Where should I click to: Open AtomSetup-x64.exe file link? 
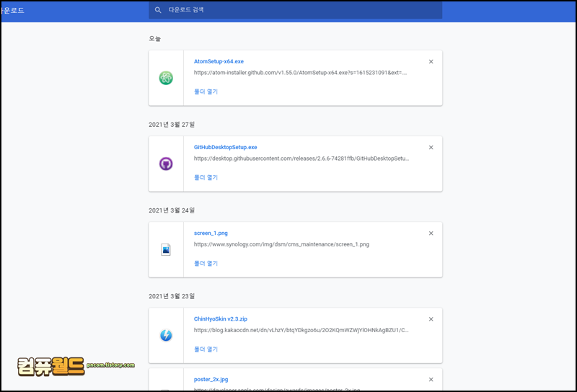[x=219, y=61]
